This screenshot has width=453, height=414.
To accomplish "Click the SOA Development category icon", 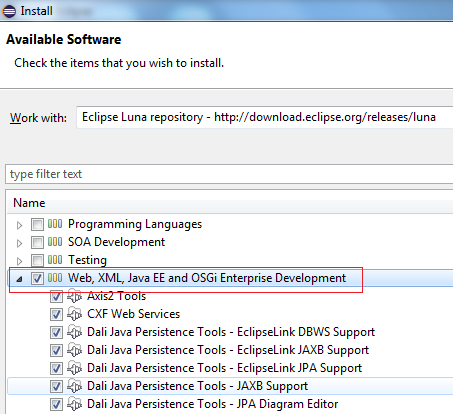I will (55, 242).
